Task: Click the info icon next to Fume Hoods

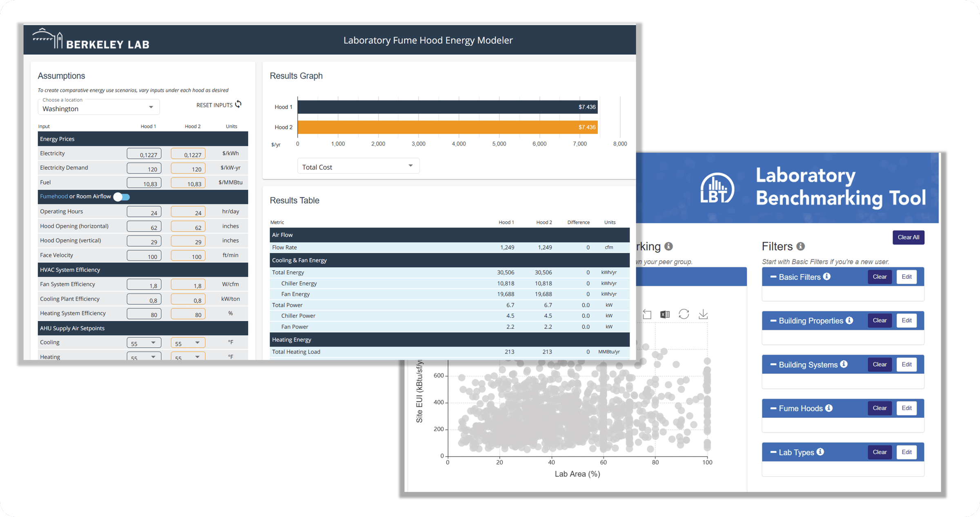Action: [x=829, y=408]
